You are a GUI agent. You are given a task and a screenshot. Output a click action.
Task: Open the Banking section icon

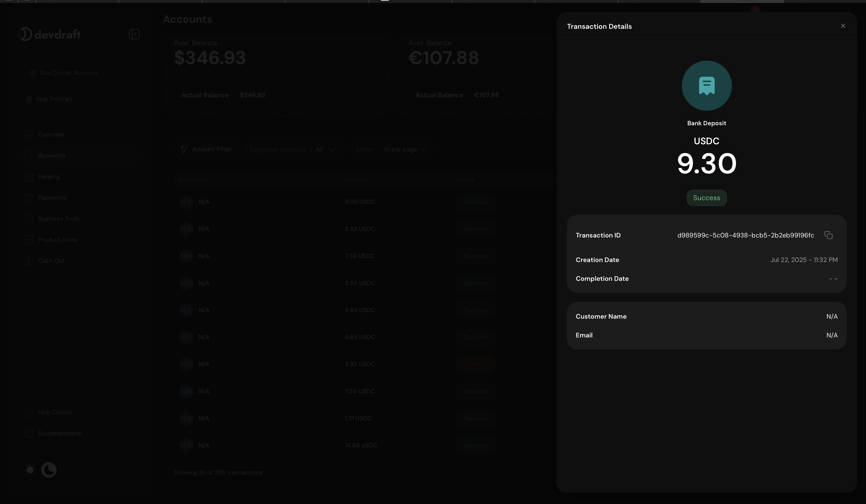coord(29,176)
